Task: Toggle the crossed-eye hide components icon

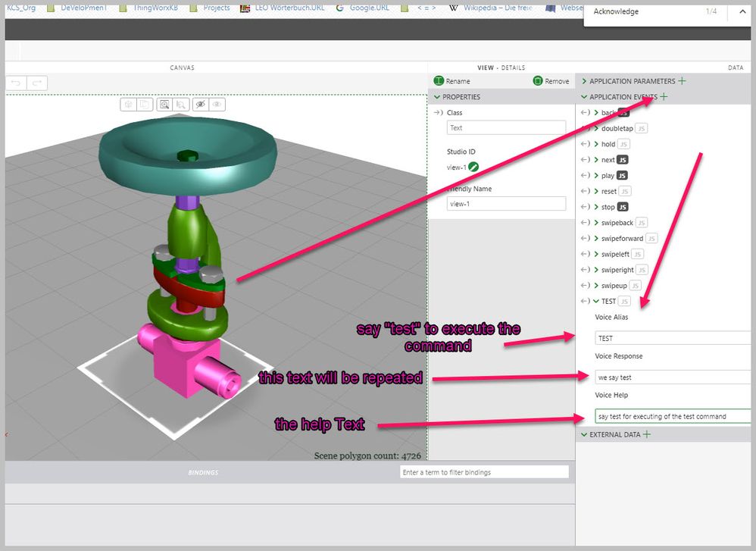Action: pyautogui.click(x=201, y=105)
